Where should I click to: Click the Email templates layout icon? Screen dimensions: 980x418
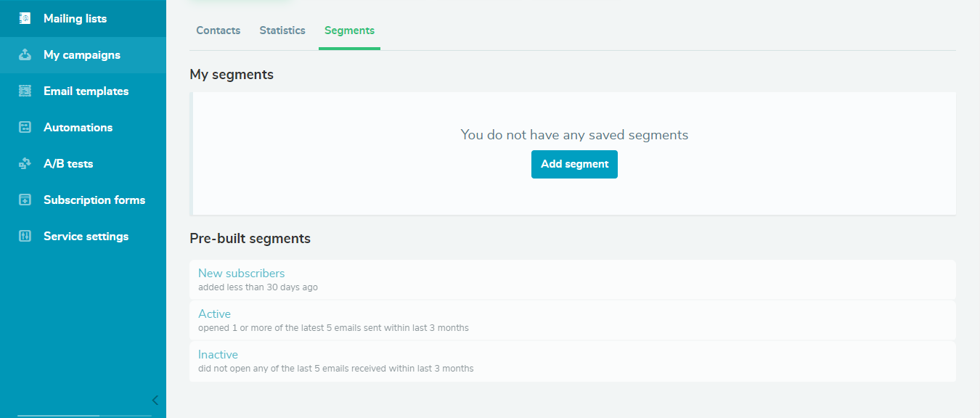tap(25, 91)
